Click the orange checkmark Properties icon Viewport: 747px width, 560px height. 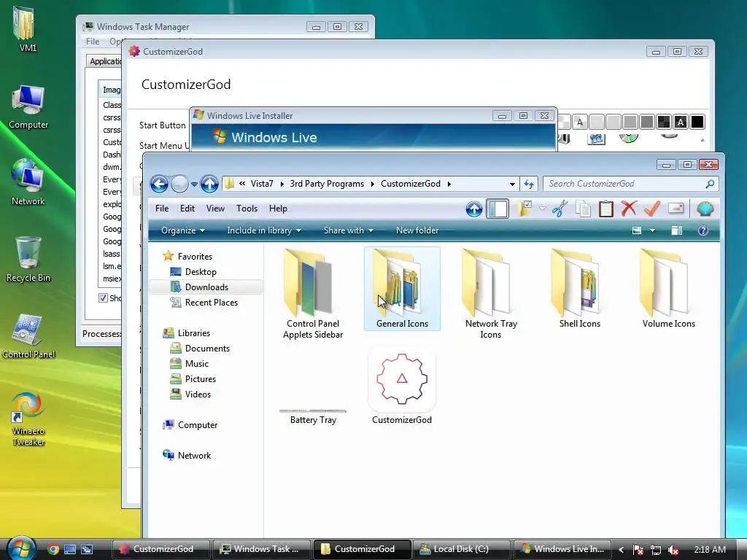(x=652, y=209)
